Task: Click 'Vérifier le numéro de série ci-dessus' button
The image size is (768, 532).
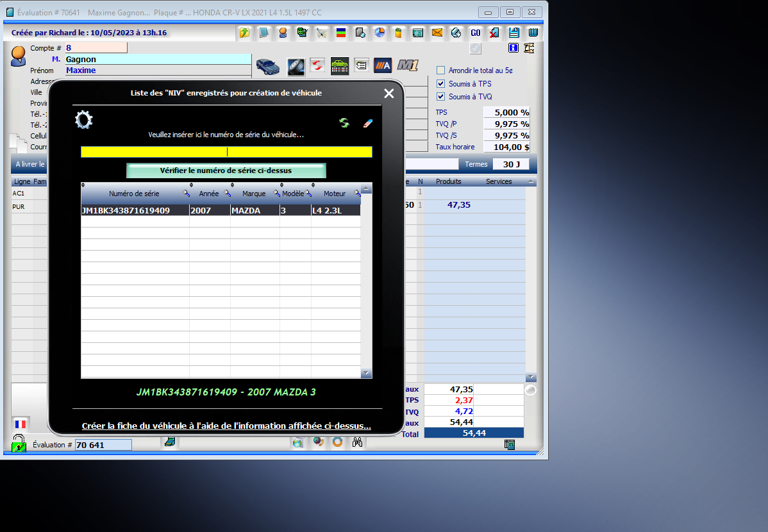Action: 226,170
